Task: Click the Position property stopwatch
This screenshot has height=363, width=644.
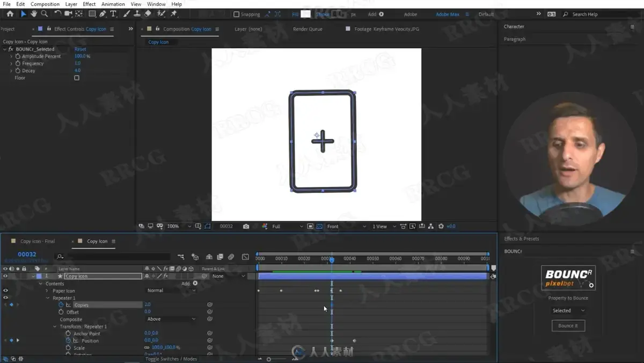Action: tap(68, 340)
